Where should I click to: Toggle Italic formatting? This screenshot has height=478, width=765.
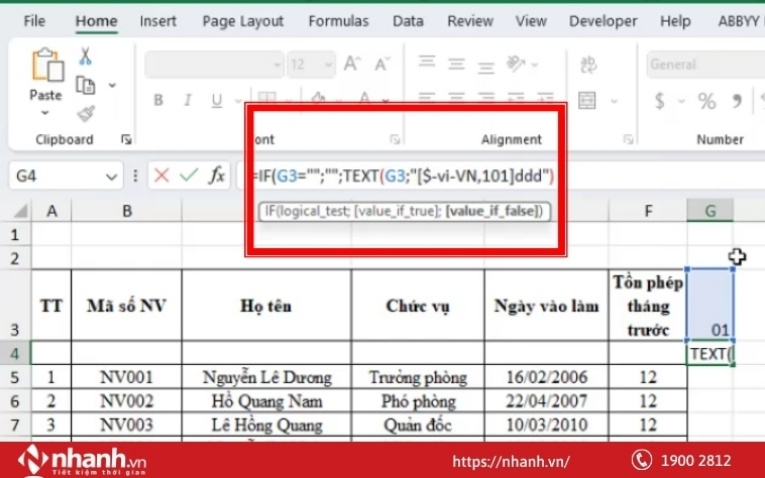187,100
